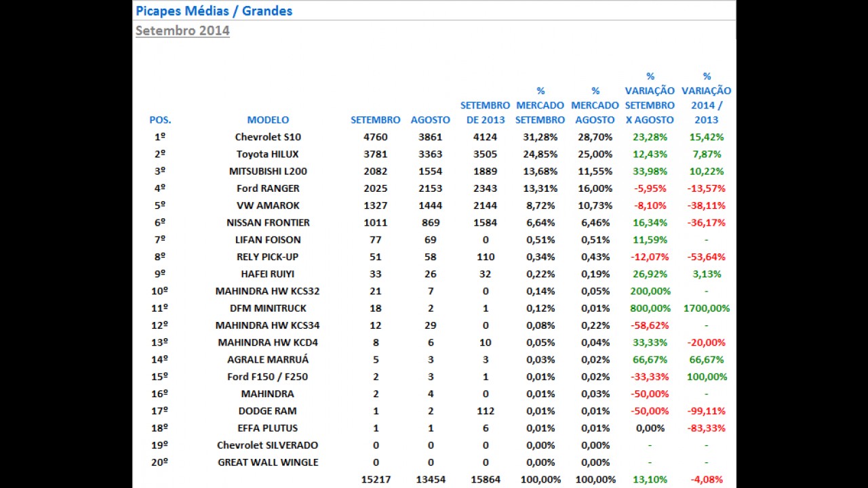This screenshot has height=488, width=868.
Task: Click the market share value 24,85%
Action: [540, 154]
